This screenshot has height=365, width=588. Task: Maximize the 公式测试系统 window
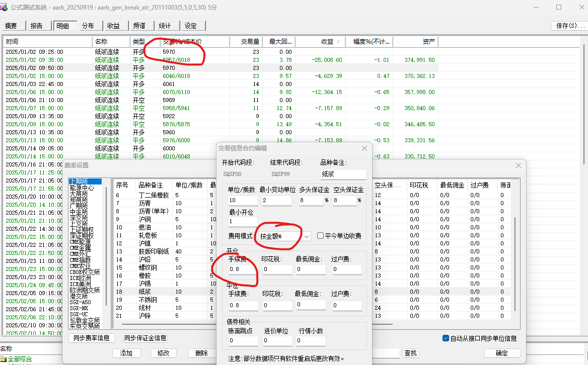(559, 7)
